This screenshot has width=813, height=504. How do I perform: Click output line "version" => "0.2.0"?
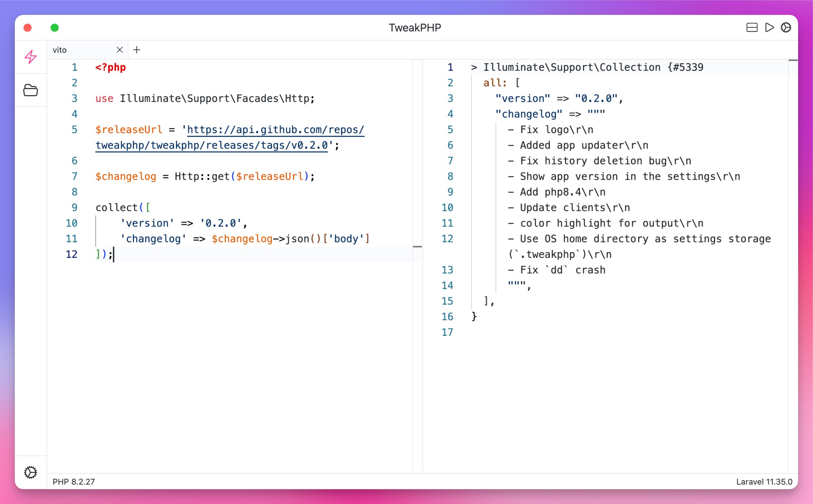[x=559, y=98]
